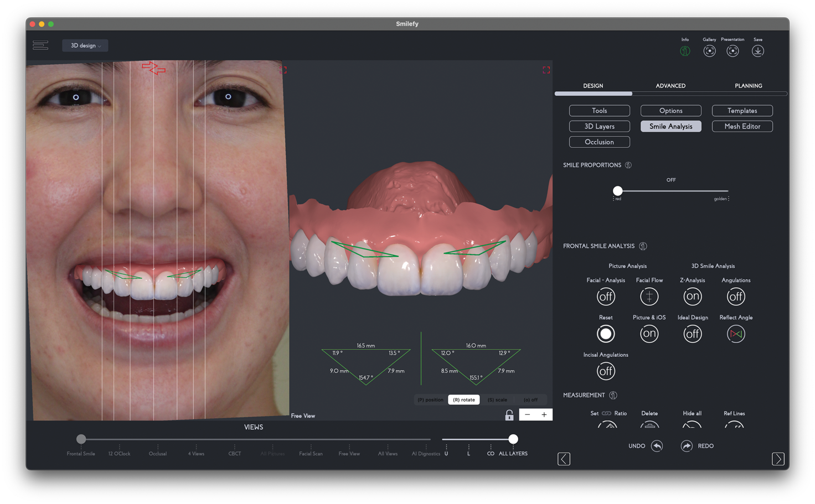
Task: Click the Facial Flow crosshair icon
Action: 649,297
